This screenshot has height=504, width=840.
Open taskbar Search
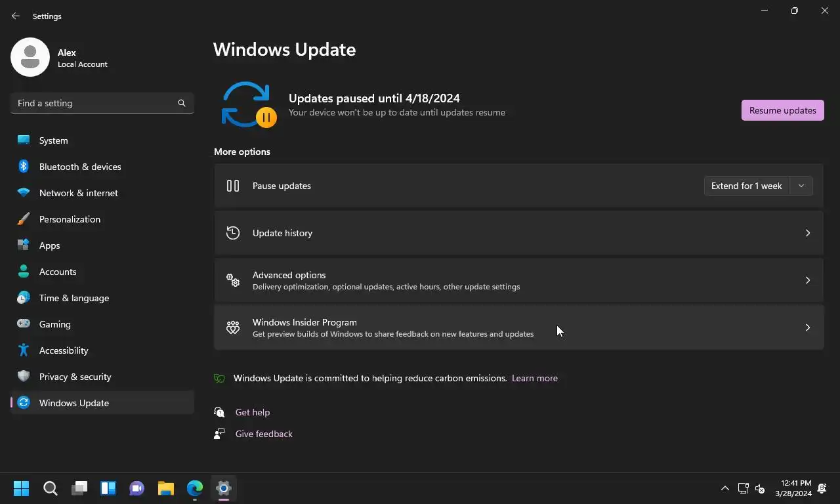click(x=51, y=488)
